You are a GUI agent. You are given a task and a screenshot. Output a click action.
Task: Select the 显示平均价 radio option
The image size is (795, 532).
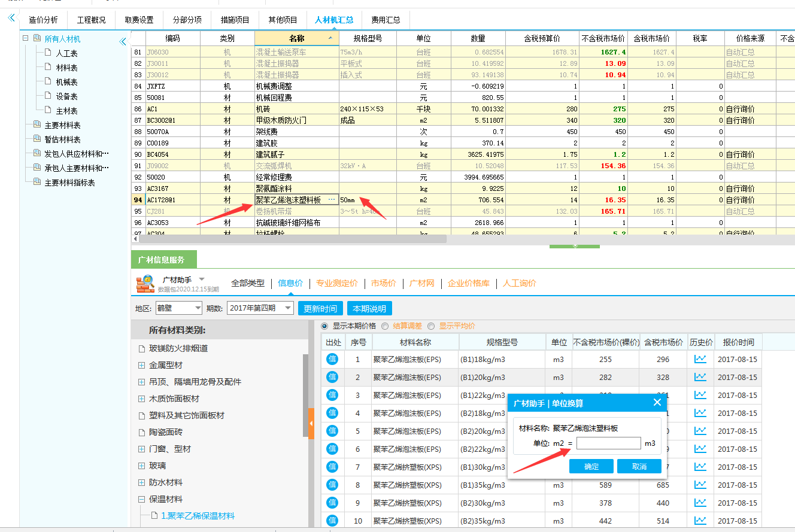pos(431,326)
